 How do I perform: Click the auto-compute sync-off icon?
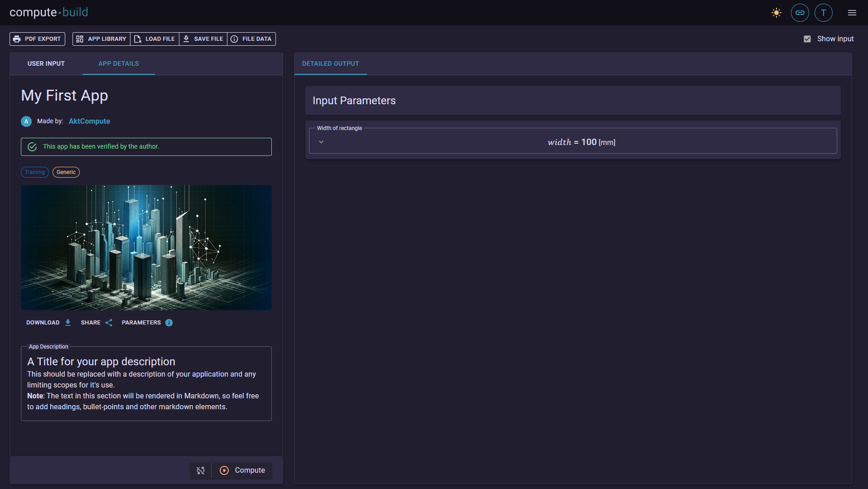tap(201, 470)
